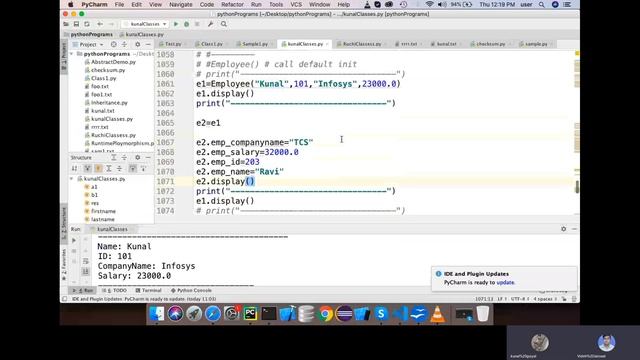Open the Project panel gear settings
The height and width of the screenshot is (360, 640).
point(138,44)
